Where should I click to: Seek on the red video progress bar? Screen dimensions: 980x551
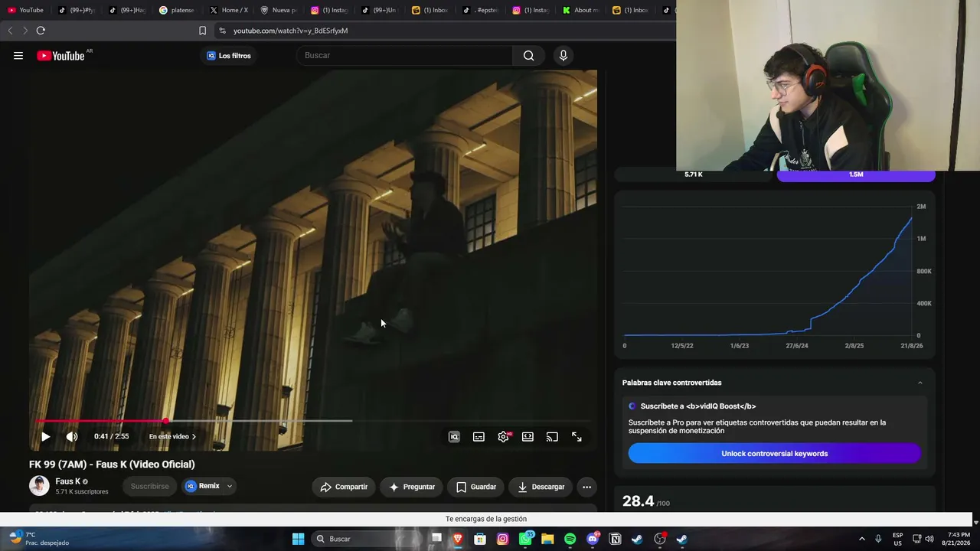click(x=313, y=421)
